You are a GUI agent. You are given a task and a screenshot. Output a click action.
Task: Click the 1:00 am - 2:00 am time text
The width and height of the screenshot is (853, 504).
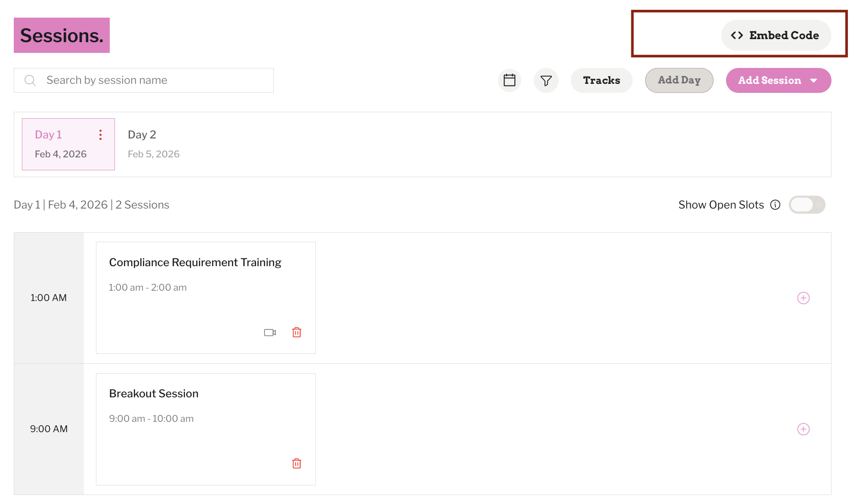click(148, 287)
